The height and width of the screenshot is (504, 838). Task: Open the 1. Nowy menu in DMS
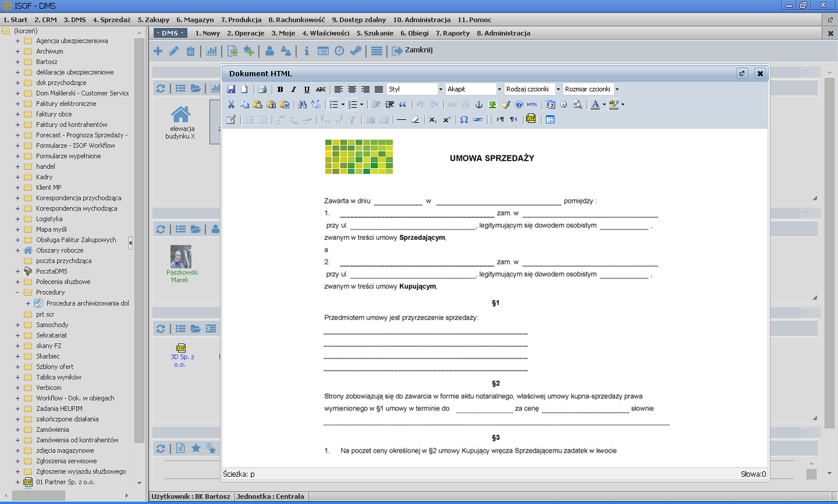208,33
